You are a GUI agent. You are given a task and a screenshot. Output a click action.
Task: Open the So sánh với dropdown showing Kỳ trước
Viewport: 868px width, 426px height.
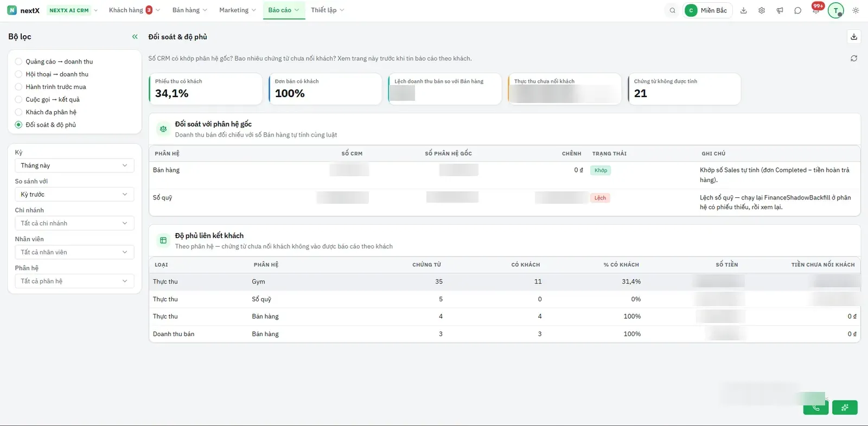74,194
